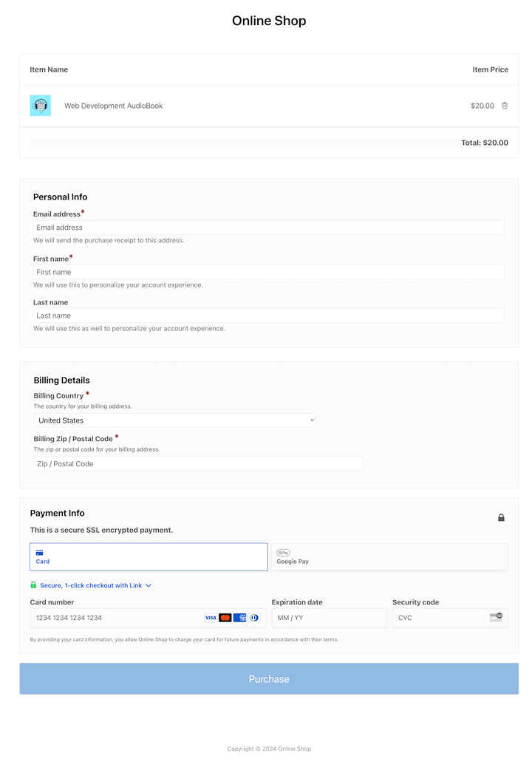Click the Visa card logo icon
This screenshot has width=532, height=767.
[210, 617]
